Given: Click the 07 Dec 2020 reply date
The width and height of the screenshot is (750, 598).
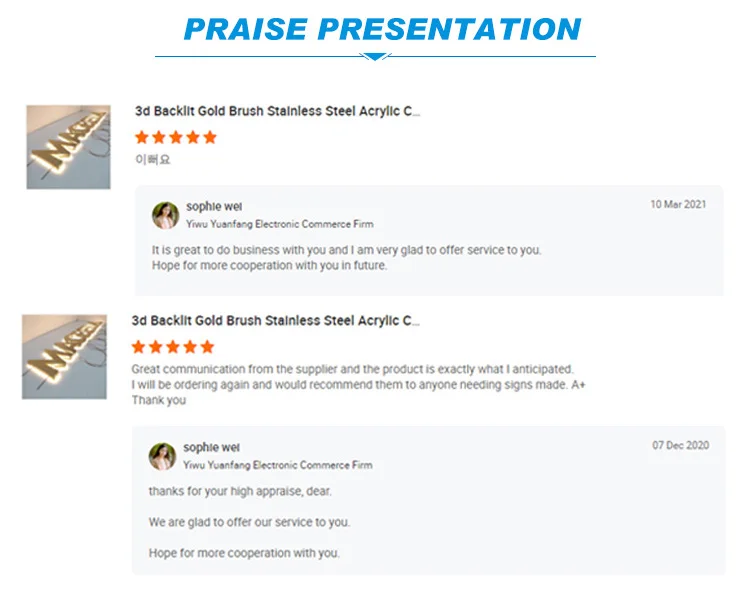Looking at the screenshot, I should (x=681, y=445).
